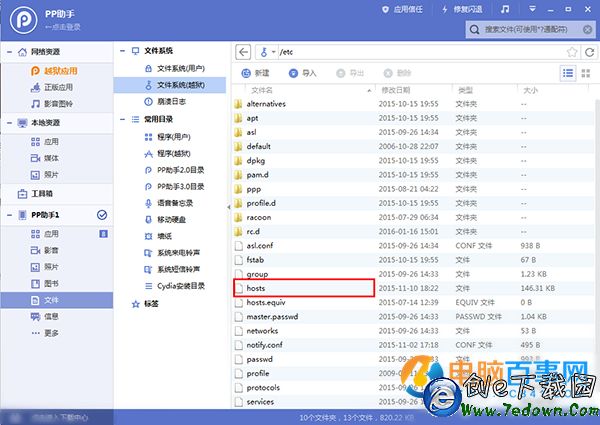Screen dimensions: 600x425
Task: Switch to grid thumbnail view mode
Action: click(586, 73)
